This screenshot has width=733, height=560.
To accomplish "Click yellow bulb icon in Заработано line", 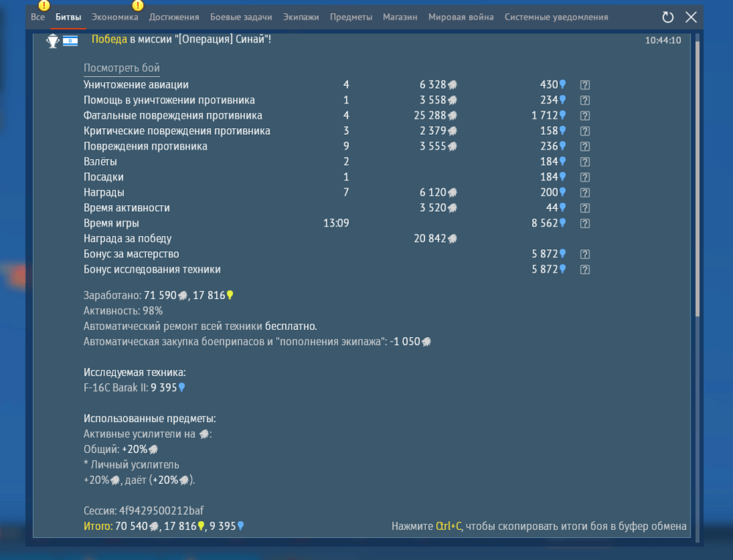I will 230,295.
